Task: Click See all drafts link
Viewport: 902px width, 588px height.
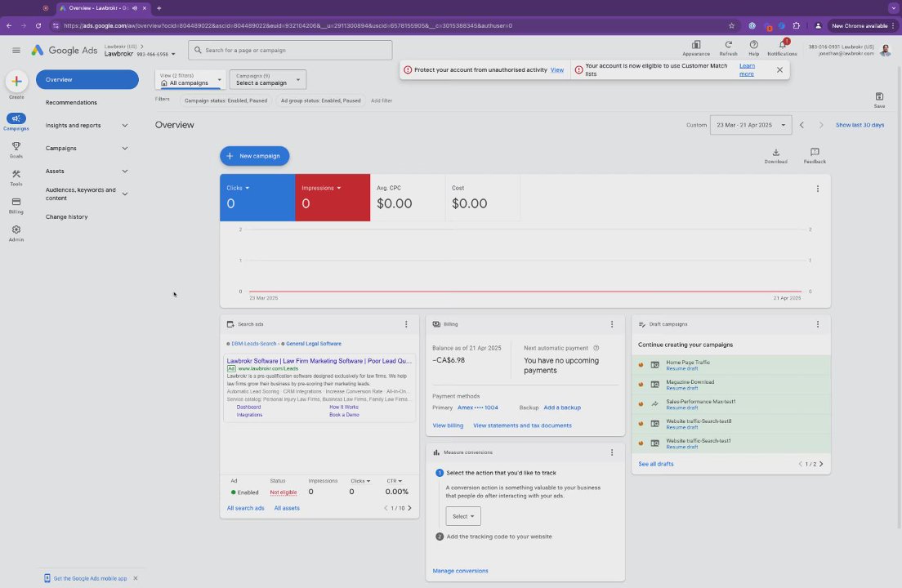Action: click(656, 464)
